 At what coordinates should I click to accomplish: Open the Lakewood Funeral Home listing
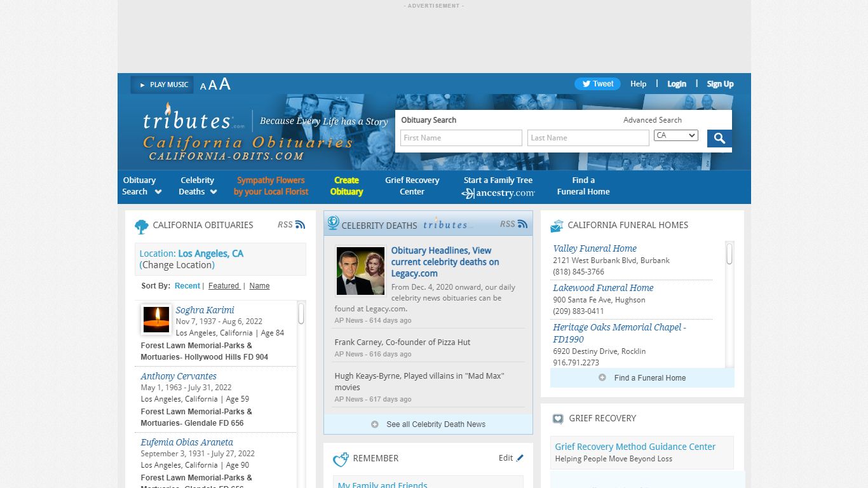[x=603, y=288]
